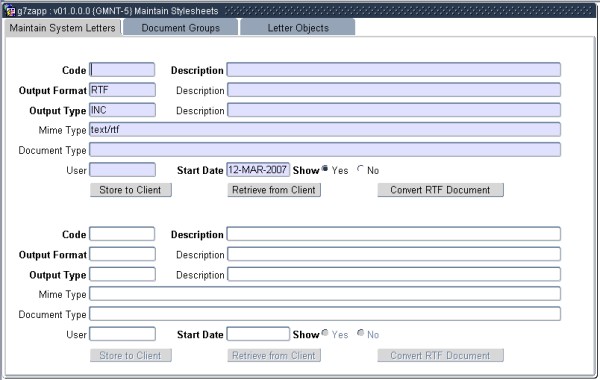The image size is (600, 380).
Task: Click the Start Date field showing 12-MAR-2007
Action: tap(258, 170)
